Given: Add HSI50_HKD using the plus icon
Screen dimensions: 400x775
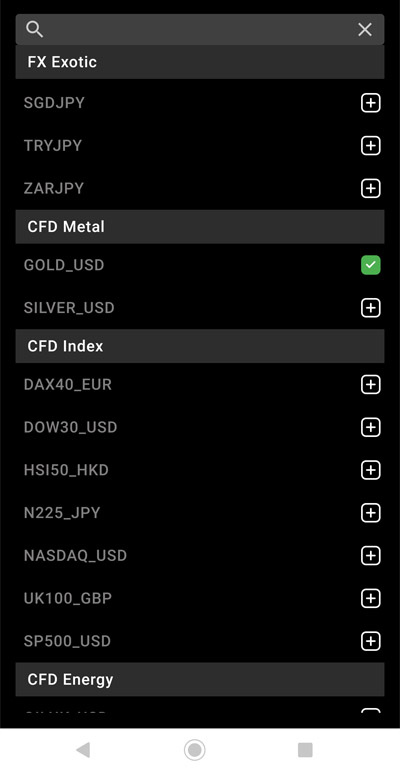Looking at the screenshot, I should point(370,470).
